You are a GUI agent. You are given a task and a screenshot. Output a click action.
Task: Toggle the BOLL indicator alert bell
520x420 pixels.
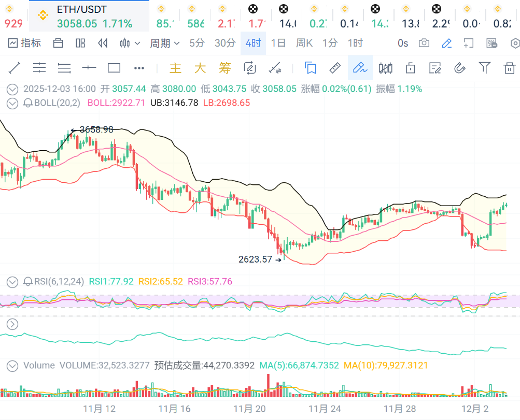[x=27, y=103]
